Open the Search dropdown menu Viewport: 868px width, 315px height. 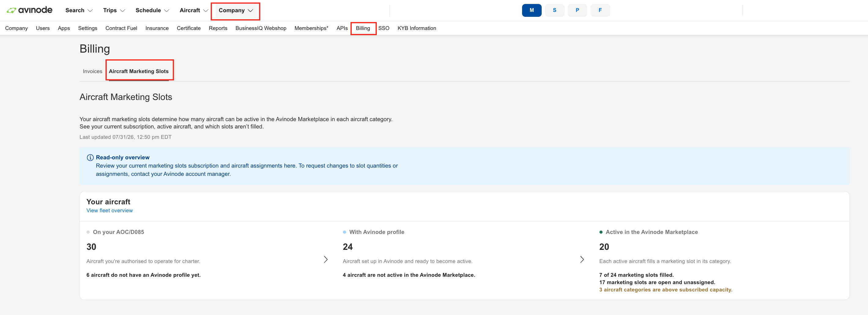coord(79,10)
